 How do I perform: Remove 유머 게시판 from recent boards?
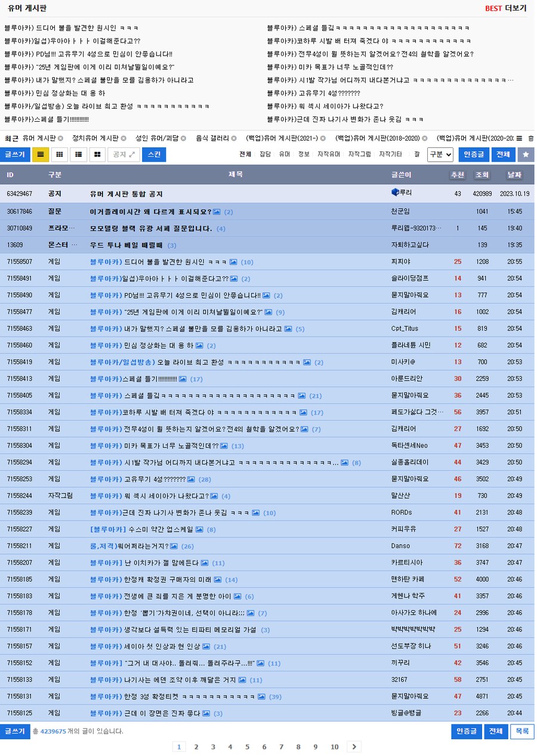(60, 138)
